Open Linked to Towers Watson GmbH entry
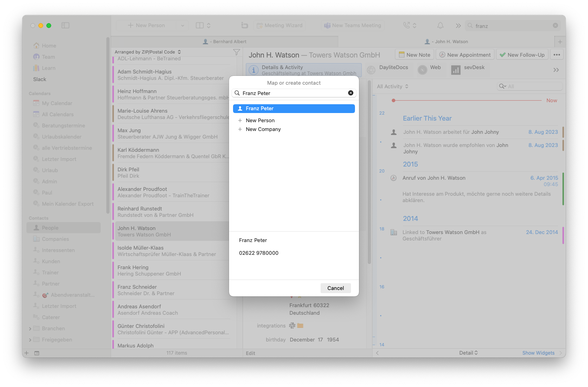This screenshot has width=588, height=387. (444, 235)
